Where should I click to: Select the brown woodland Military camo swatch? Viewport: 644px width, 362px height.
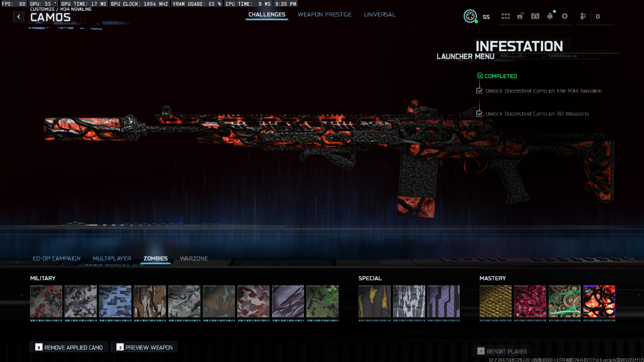(x=150, y=302)
